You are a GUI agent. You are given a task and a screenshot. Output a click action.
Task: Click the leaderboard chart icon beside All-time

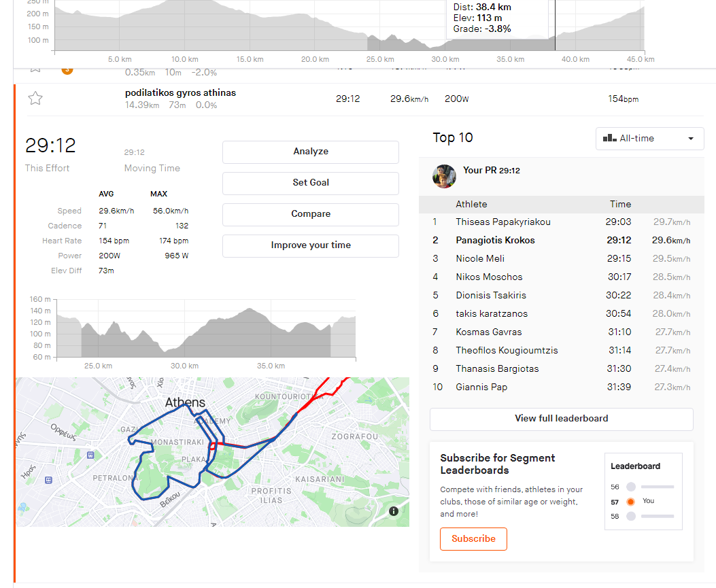[x=609, y=139]
